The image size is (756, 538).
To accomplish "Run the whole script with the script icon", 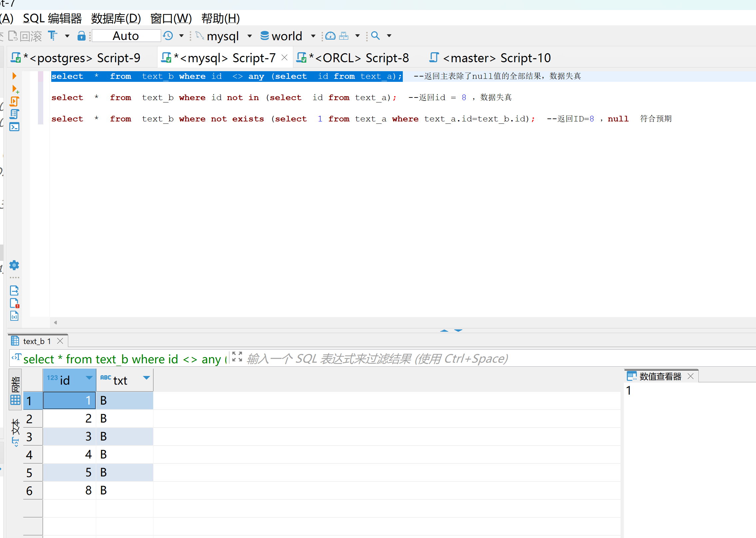I will click(14, 101).
